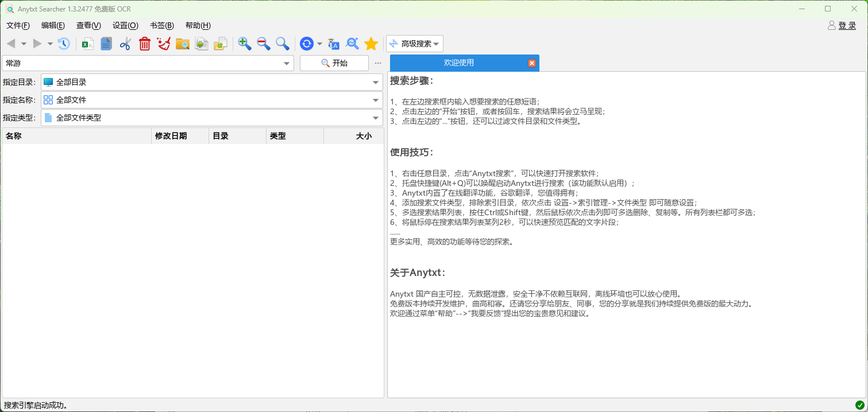Open the 编辑(E) menu

[53, 25]
